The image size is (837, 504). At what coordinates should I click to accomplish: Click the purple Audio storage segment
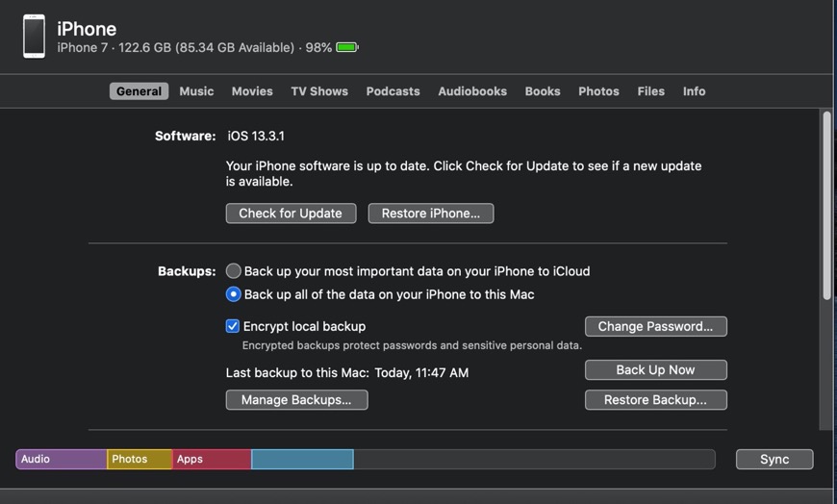(x=62, y=459)
